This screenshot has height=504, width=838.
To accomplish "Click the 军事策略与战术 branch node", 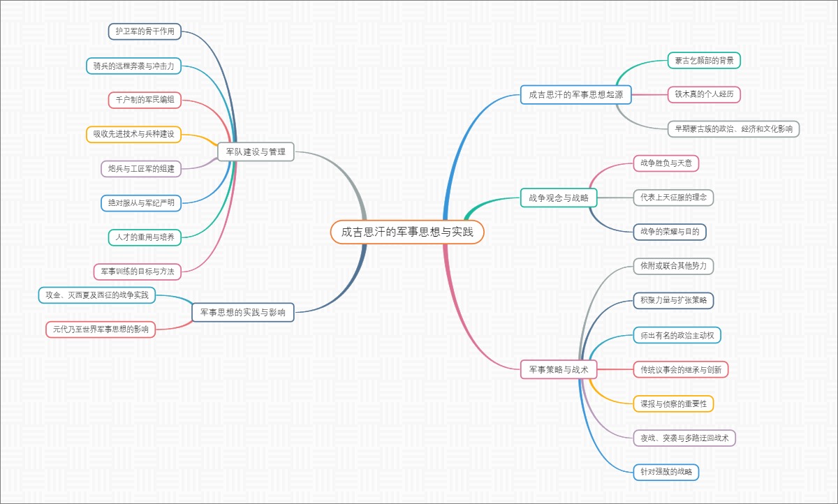I will tap(559, 369).
